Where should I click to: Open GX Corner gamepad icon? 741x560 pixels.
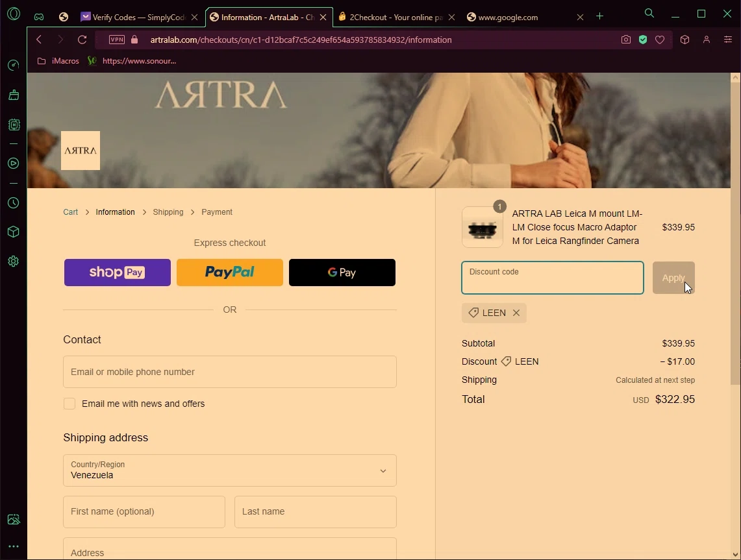(x=39, y=17)
